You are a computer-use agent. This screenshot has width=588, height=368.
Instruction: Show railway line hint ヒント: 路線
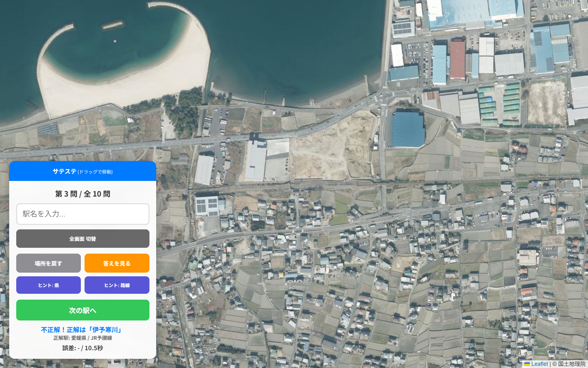(117, 285)
